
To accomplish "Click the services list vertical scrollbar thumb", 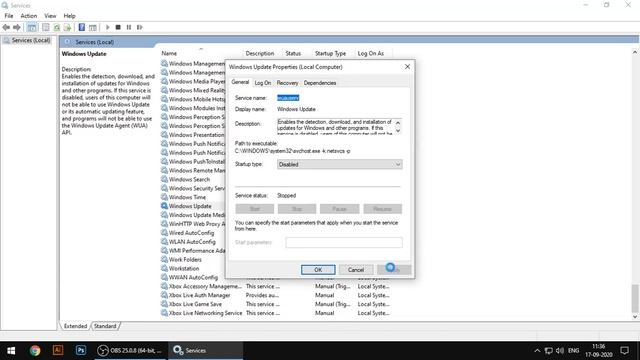I will tap(635, 298).
